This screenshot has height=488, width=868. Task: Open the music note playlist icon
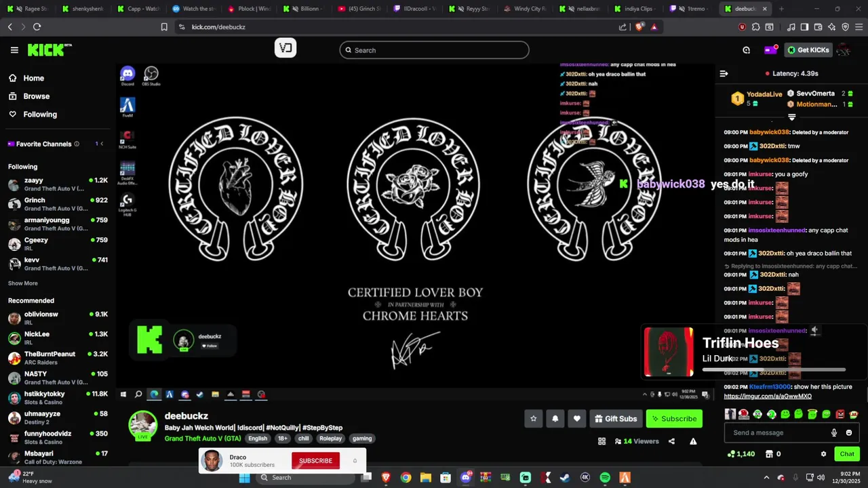pyautogui.click(x=791, y=27)
